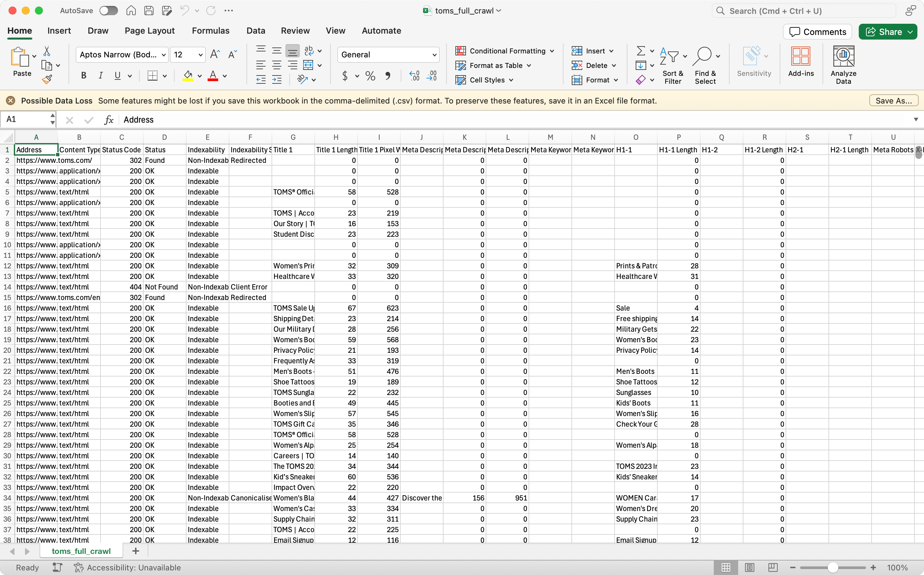Open the Formulas ribbon tab
The image size is (924, 575).
[x=211, y=31]
